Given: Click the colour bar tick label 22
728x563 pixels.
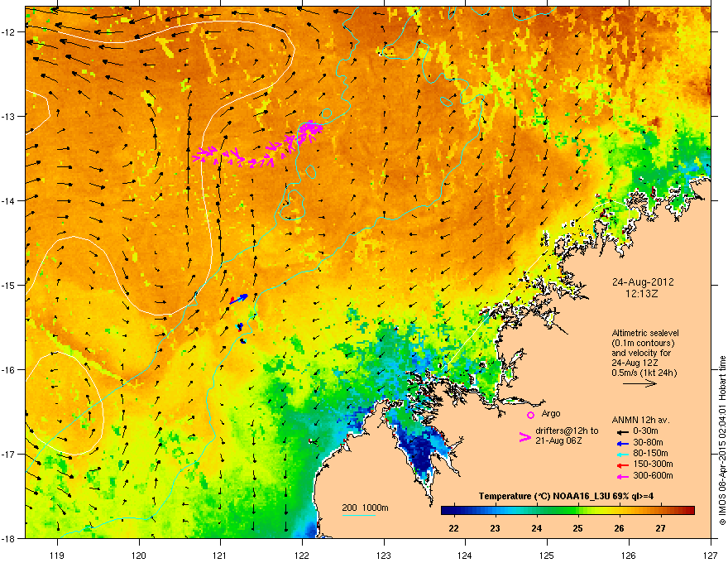Looking at the screenshot, I should pos(453,528).
